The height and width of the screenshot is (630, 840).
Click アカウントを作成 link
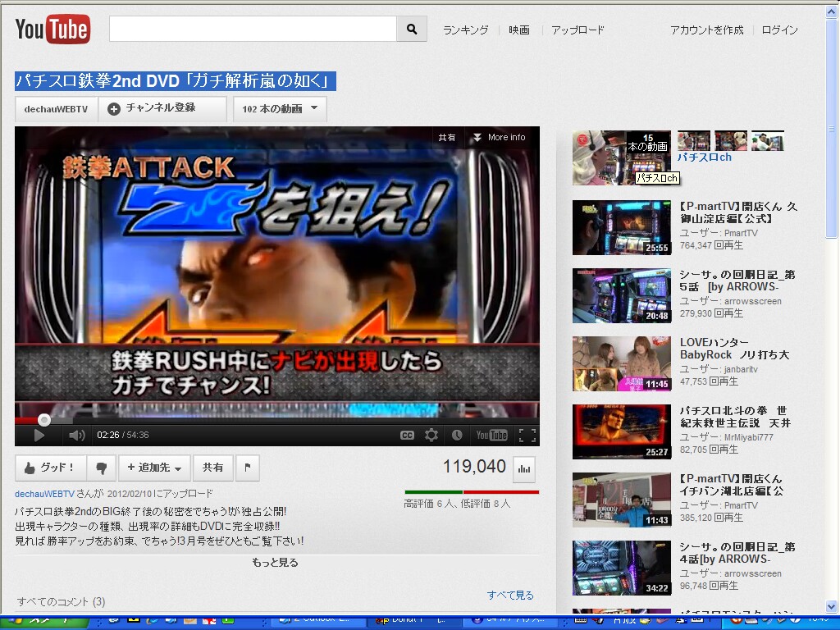706,30
